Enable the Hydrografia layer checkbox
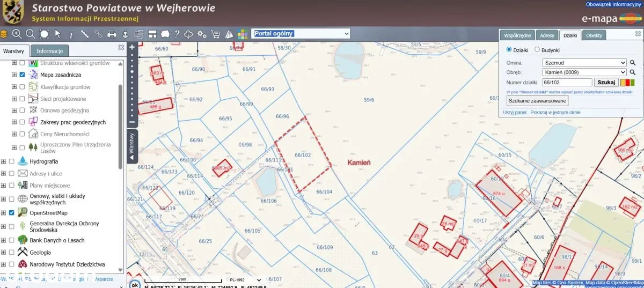Image resolution: width=644 pixels, height=288 pixels. 12,161
